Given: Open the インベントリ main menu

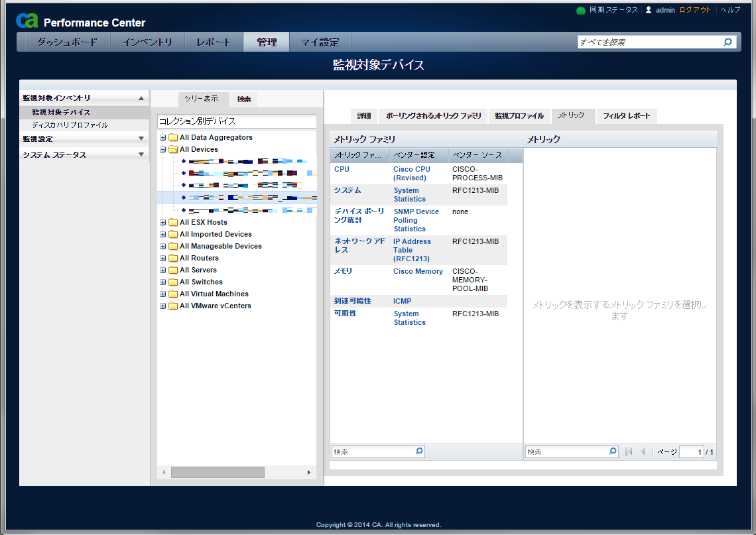Looking at the screenshot, I should [147, 42].
